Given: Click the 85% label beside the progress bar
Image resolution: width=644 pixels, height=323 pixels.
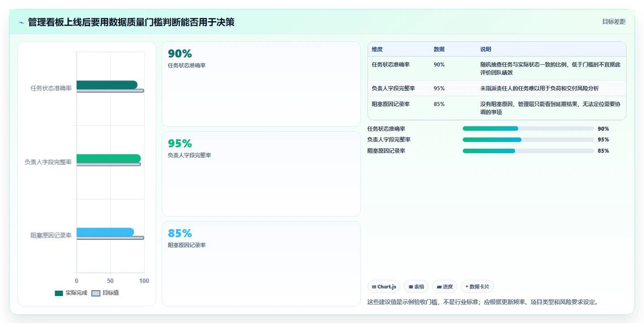Looking at the screenshot, I should (603, 151).
